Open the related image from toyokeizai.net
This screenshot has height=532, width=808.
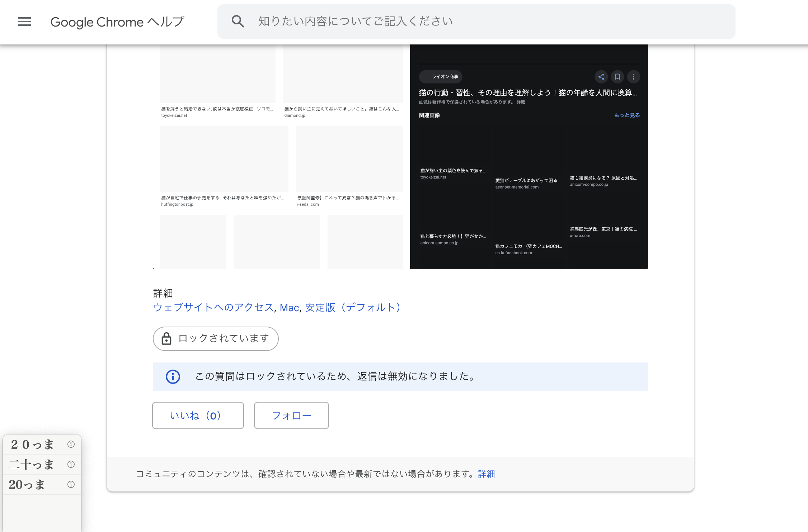(x=454, y=147)
